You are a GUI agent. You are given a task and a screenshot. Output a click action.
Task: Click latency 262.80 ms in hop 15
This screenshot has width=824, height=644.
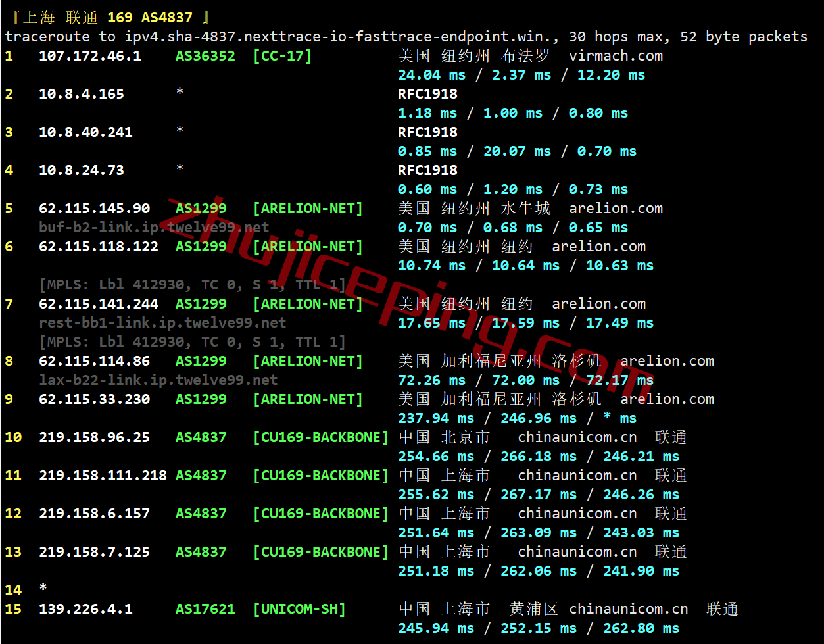click(641, 628)
